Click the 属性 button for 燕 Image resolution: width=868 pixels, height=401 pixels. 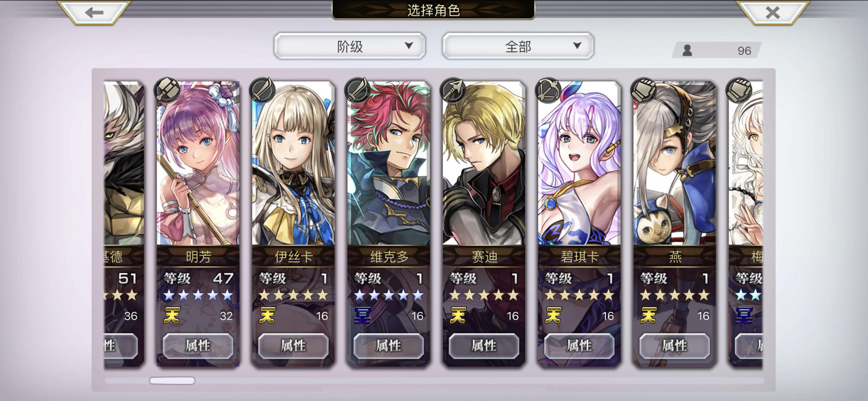pos(675,345)
